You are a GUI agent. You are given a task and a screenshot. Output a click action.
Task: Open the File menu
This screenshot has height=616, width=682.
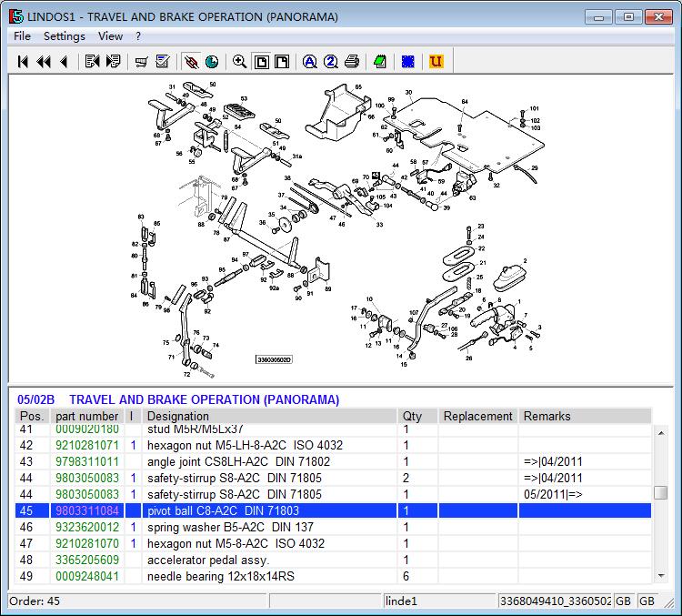22,36
